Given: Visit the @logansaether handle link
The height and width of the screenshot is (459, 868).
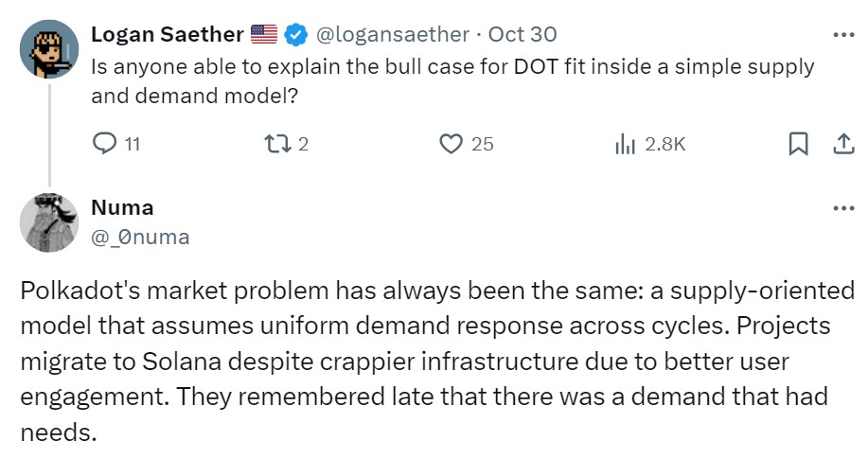Looking at the screenshot, I should pos(392,35).
